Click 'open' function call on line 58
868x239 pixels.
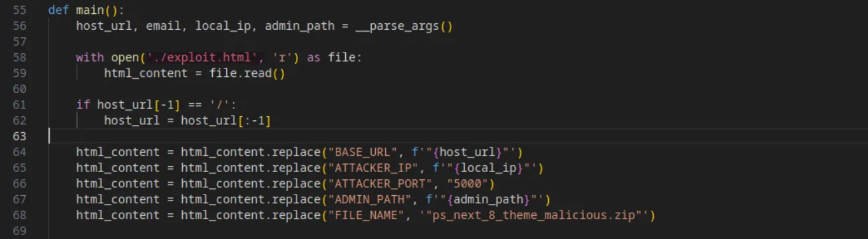(x=124, y=58)
